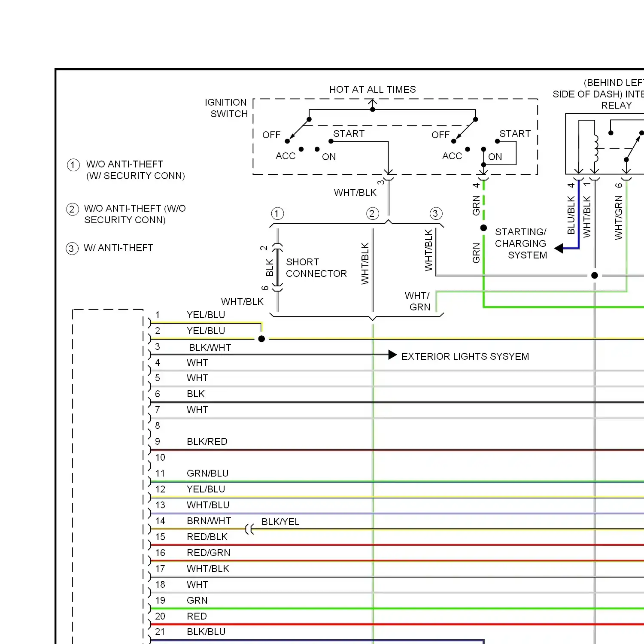This screenshot has width=644, height=644.
Task: Click "YEL/BLU" on connector pin 1
Action: [206, 315]
